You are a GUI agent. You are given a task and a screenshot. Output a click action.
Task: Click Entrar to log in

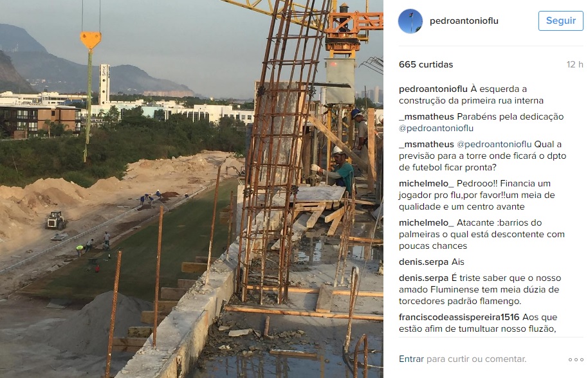point(411,359)
